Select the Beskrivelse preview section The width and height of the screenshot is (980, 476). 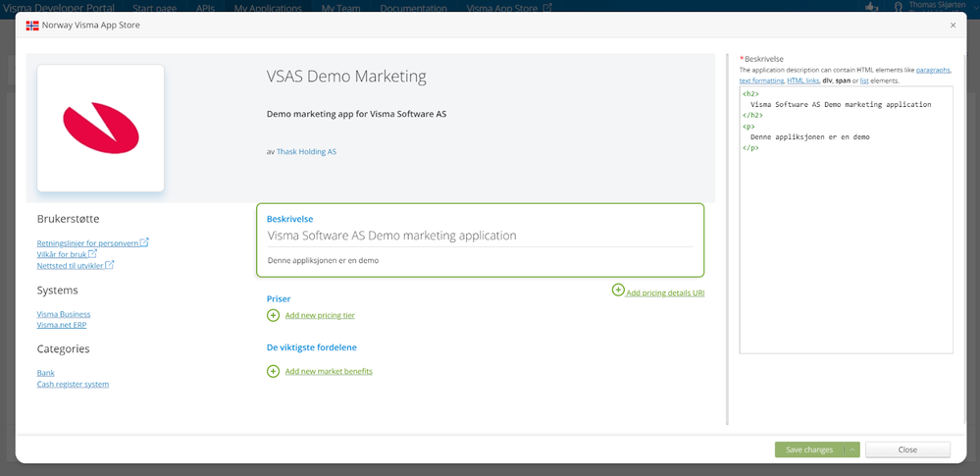coord(480,240)
